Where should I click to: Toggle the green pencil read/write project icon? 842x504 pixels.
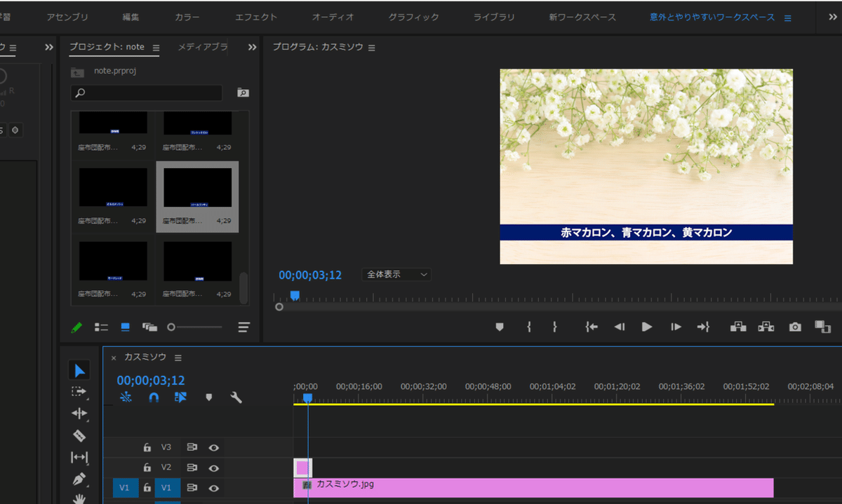click(x=76, y=327)
